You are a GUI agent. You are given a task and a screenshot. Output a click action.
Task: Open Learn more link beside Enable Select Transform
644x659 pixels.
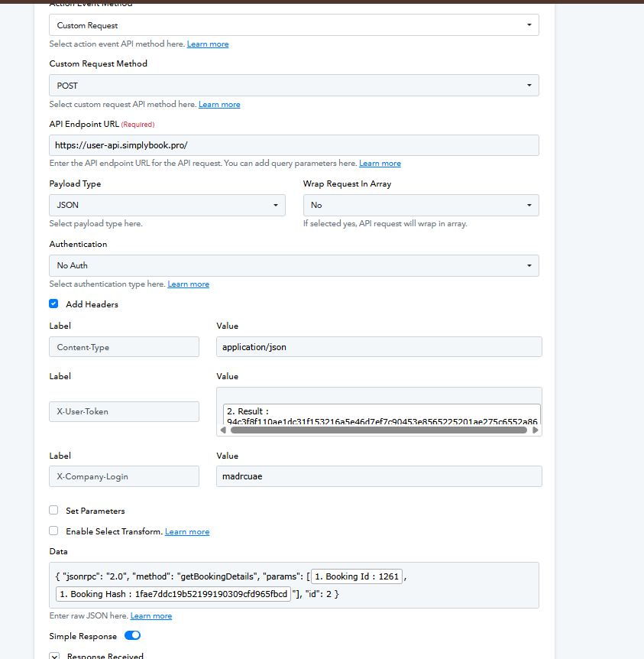tap(187, 532)
